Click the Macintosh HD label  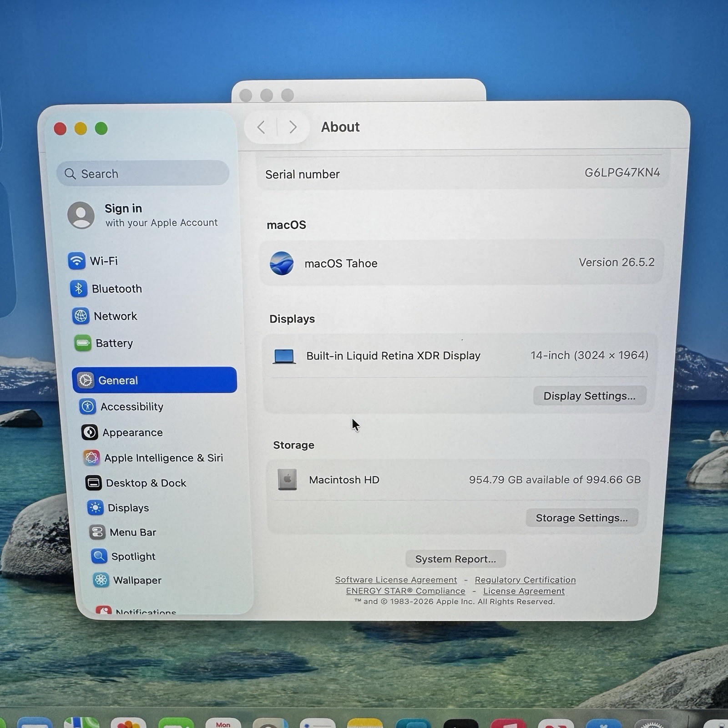(x=344, y=480)
